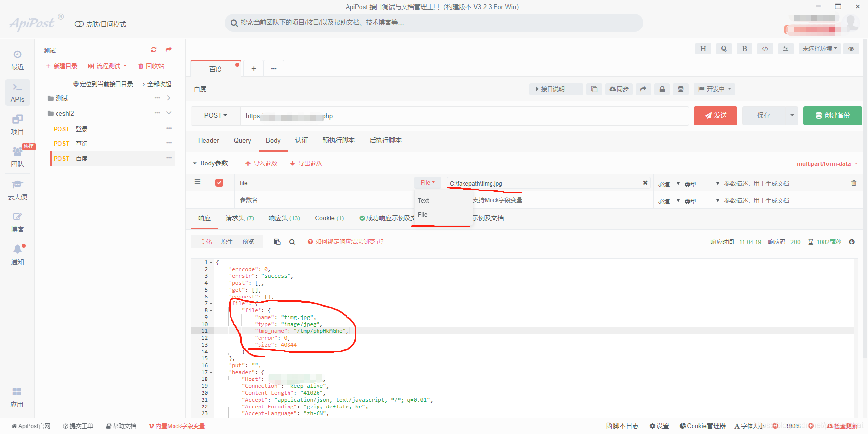Toggle the environment preview eye icon
The height and width of the screenshot is (434, 868).
click(851, 49)
